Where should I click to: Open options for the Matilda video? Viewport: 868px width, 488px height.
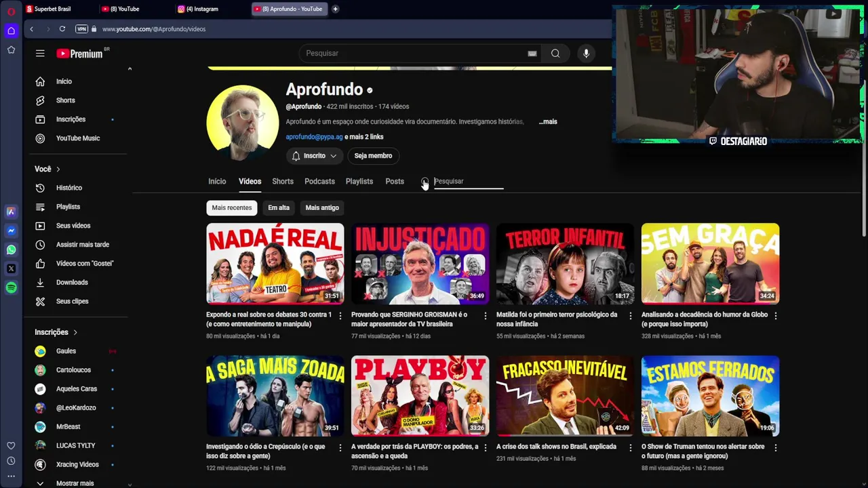(631, 316)
